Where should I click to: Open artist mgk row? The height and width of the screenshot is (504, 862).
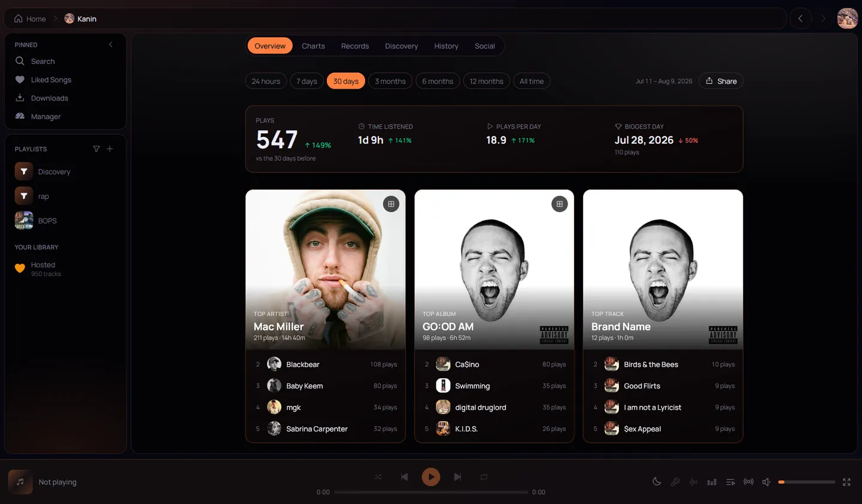[326, 408]
